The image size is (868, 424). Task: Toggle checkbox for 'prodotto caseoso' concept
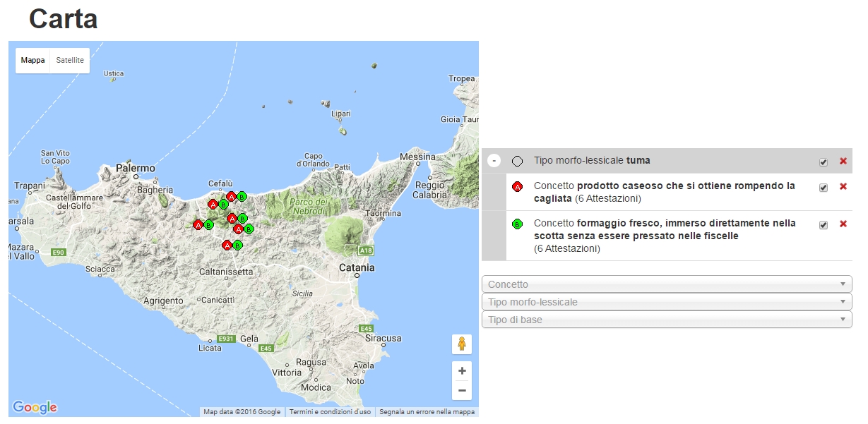(x=823, y=188)
